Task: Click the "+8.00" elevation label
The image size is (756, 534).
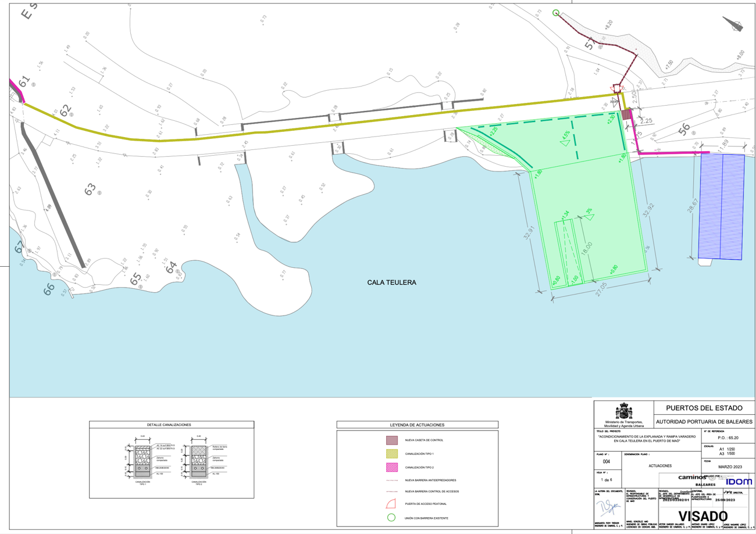Action: coord(739,54)
